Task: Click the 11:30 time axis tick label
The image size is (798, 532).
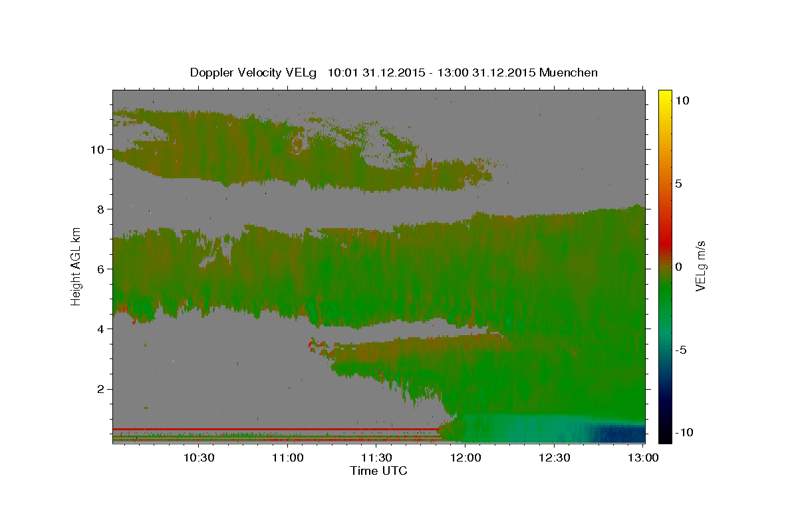Action: pos(376,458)
